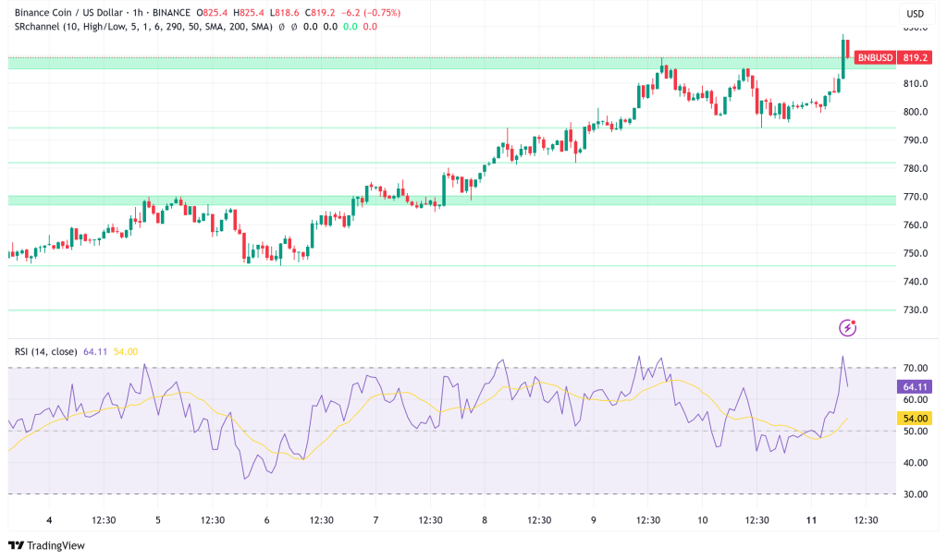Click the 770.0 price axis label

pos(915,197)
